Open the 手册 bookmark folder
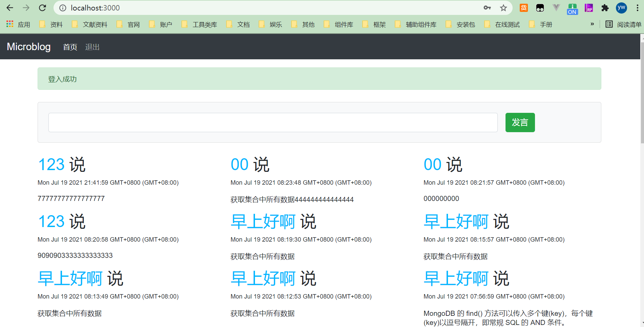 541,24
